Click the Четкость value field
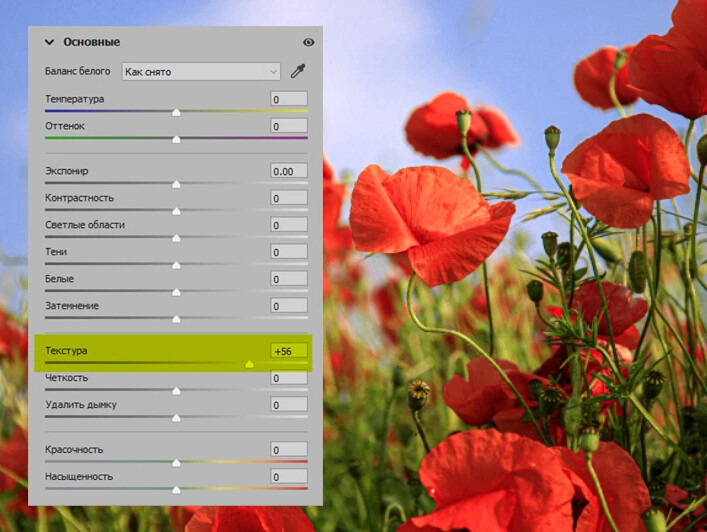The image size is (707, 532). 289,378
